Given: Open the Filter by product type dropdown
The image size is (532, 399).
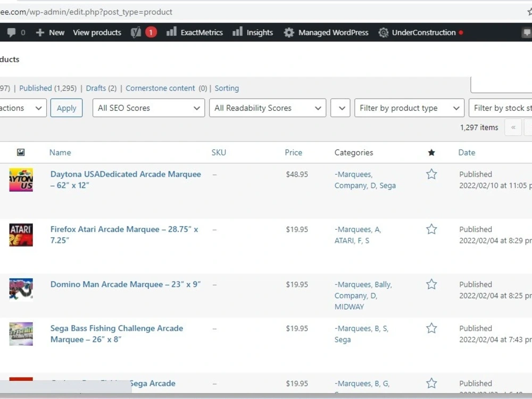Looking at the screenshot, I should [x=409, y=108].
